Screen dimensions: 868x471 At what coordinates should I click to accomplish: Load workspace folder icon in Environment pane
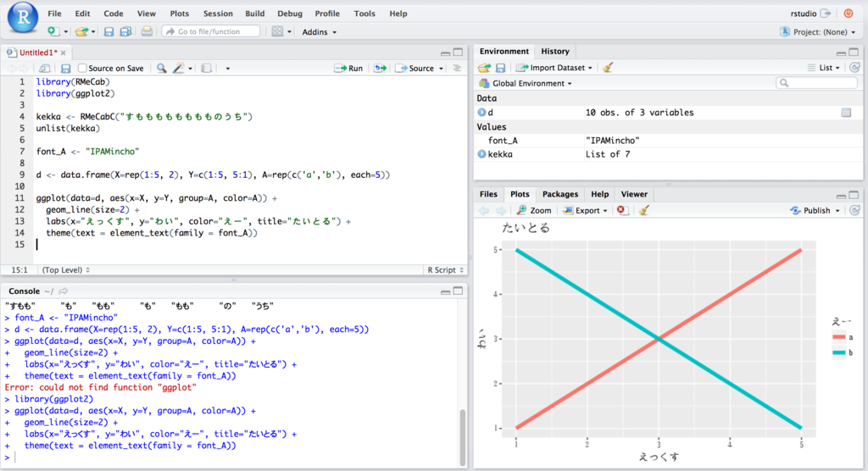coord(484,68)
